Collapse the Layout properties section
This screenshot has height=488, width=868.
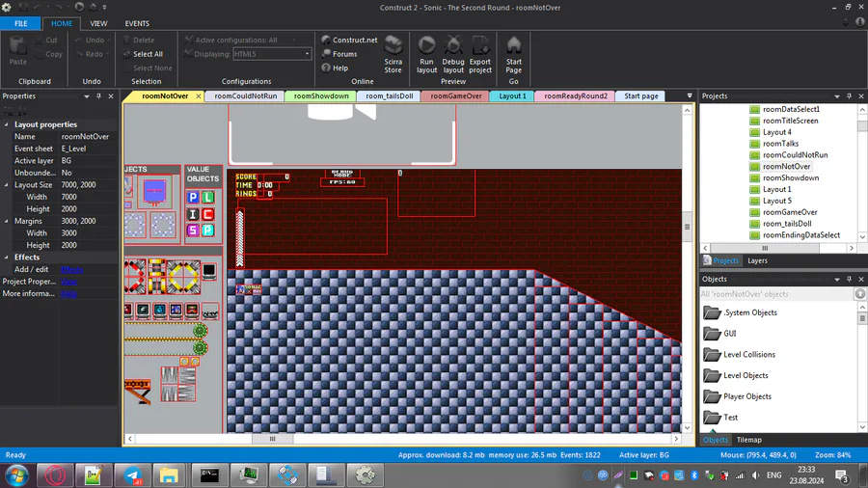tap(7, 124)
